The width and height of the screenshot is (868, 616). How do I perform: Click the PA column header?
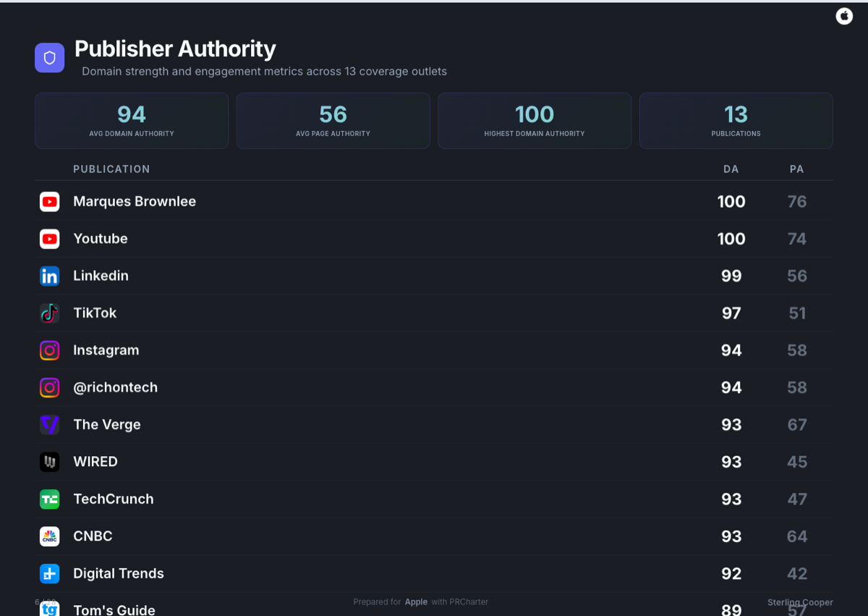tap(796, 169)
